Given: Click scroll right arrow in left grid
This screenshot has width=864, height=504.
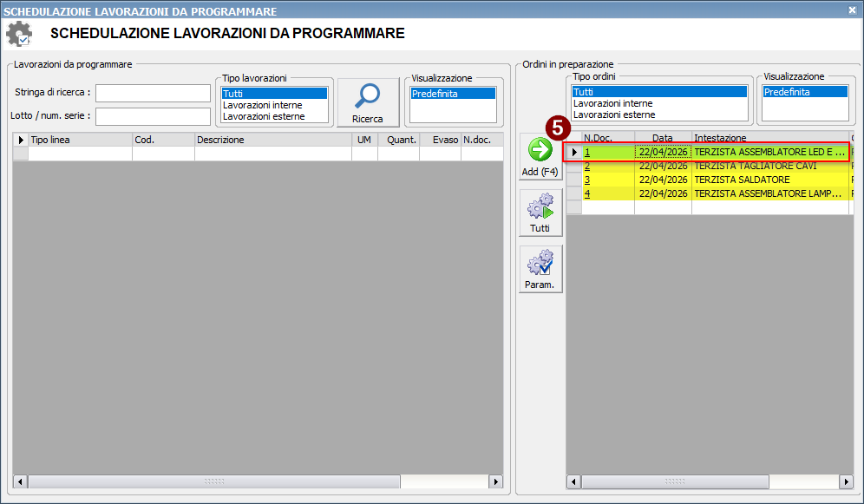Looking at the screenshot, I should click(x=495, y=481).
